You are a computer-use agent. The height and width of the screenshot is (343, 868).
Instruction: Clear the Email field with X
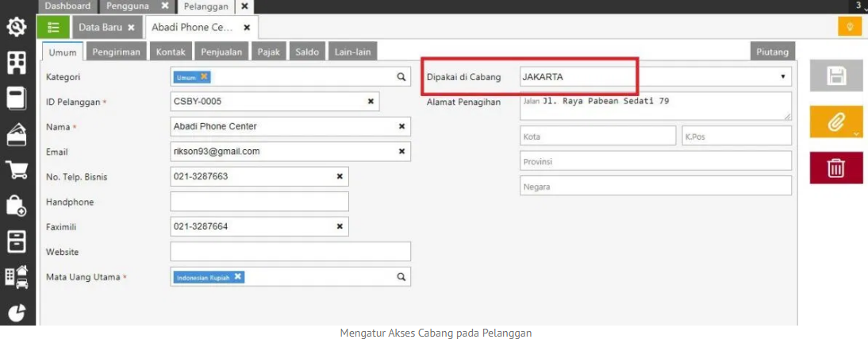(401, 152)
